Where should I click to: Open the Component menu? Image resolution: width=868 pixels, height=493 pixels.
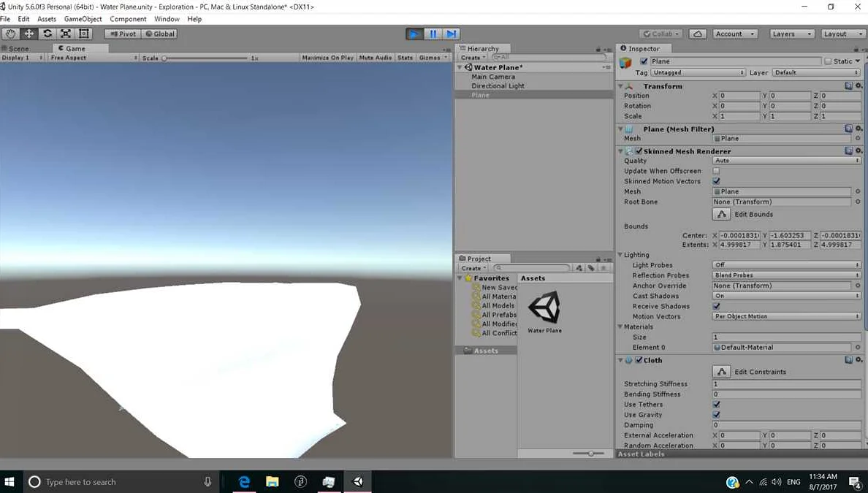point(128,19)
